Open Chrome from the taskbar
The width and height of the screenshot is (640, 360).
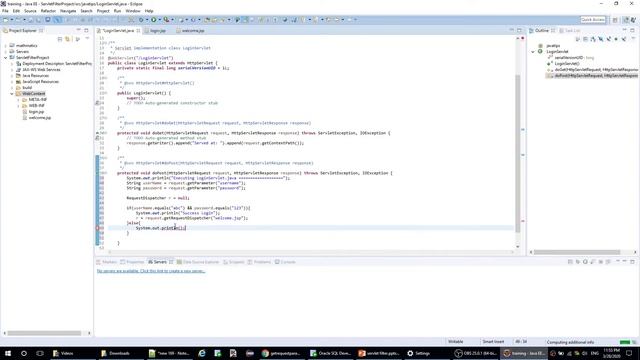[281, 353]
